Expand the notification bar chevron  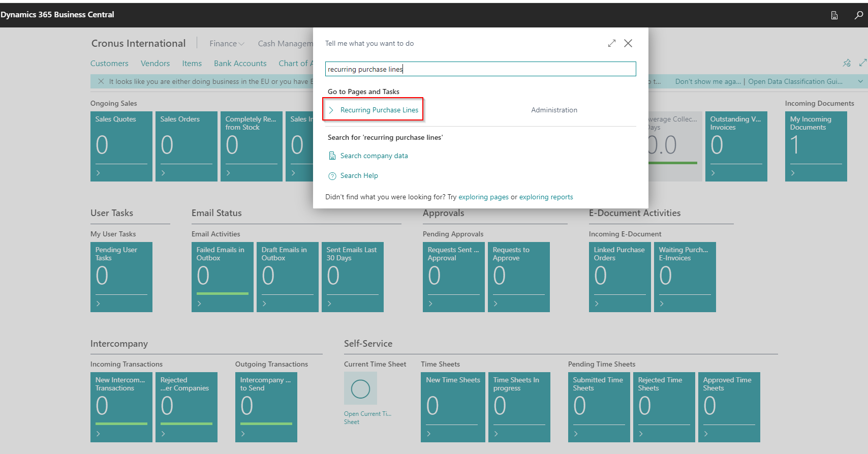pos(860,81)
